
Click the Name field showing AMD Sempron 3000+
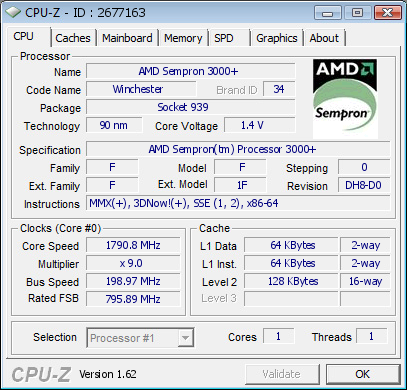click(190, 71)
